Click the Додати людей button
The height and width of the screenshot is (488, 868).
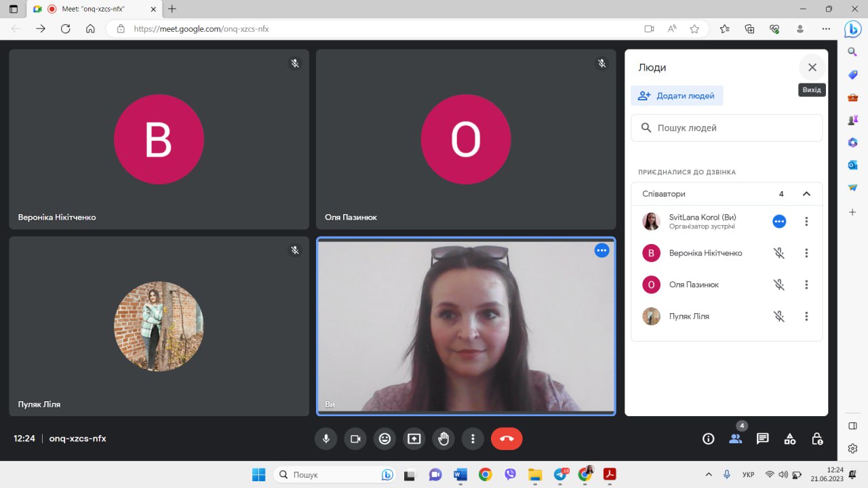pyautogui.click(x=677, y=96)
